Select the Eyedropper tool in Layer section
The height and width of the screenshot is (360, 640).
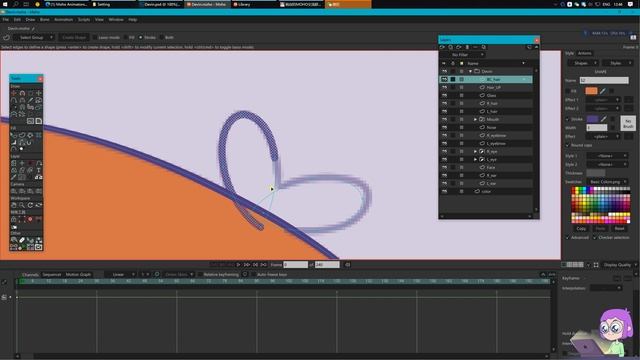(13, 177)
